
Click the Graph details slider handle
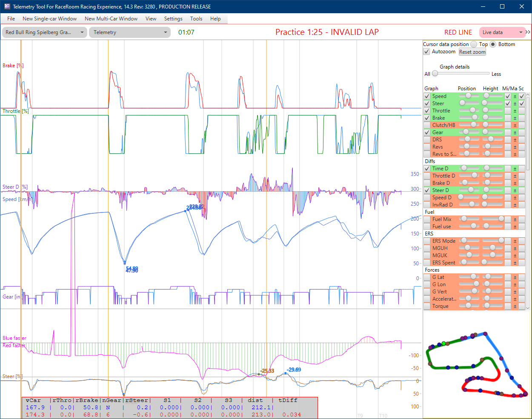coord(435,74)
